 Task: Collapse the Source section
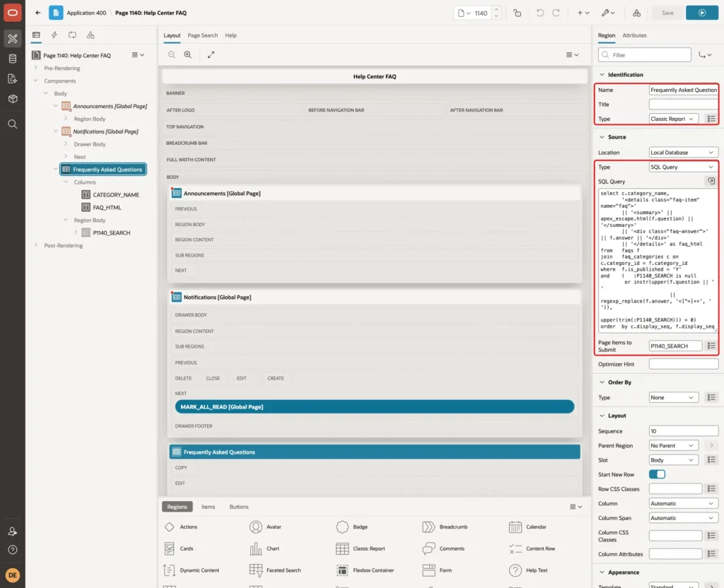[x=602, y=137]
